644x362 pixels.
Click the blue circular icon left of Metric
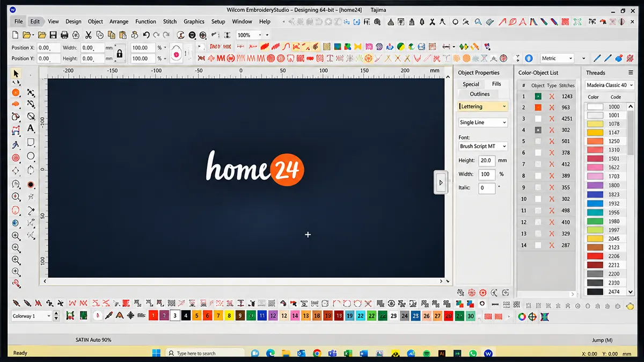coord(529,58)
